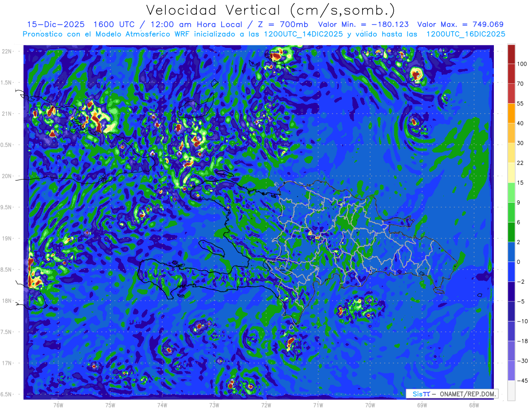Click the navy swatch between -5 and -2

tap(511, 291)
